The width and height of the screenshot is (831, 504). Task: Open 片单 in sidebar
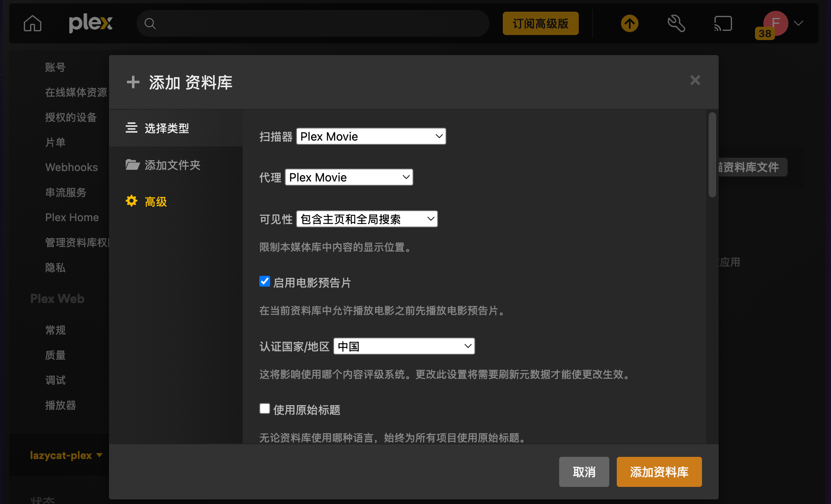coord(55,142)
